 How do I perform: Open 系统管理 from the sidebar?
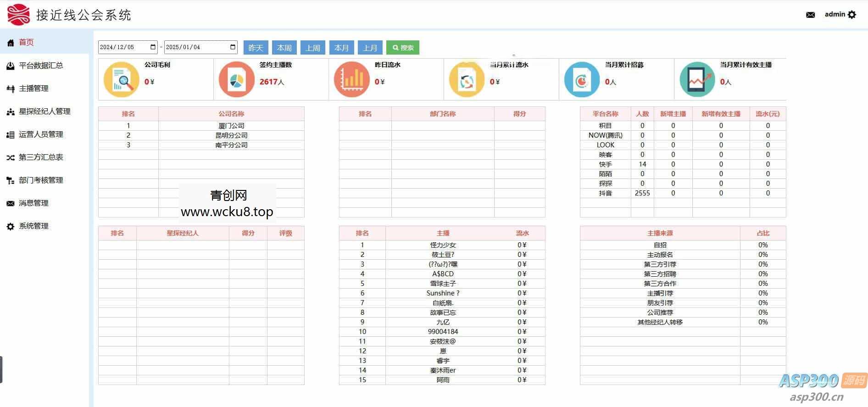pos(33,226)
